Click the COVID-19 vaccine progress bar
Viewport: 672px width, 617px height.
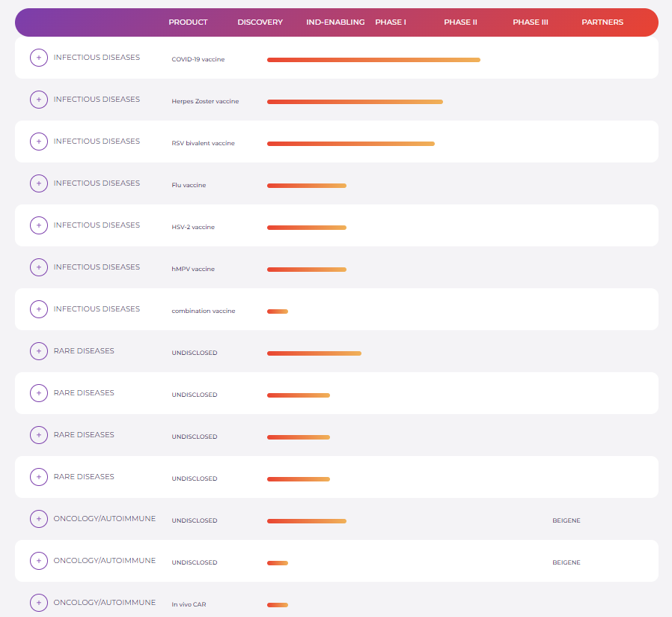[x=373, y=60]
